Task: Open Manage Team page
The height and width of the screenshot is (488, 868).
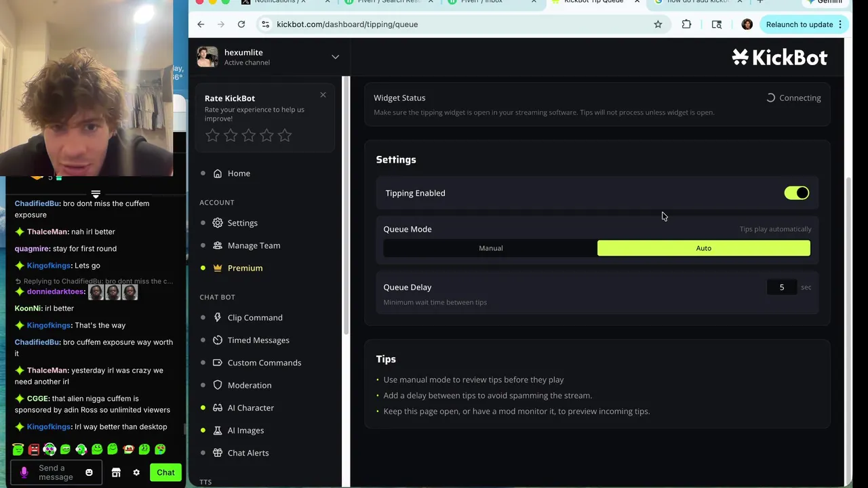Action: (254, 245)
